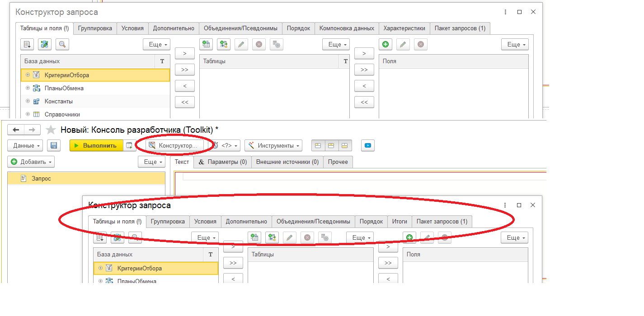Open Еще menu above База данных, upper constructor
Viewport: 644px width, 316px height.
pyautogui.click(x=156, y=44)
